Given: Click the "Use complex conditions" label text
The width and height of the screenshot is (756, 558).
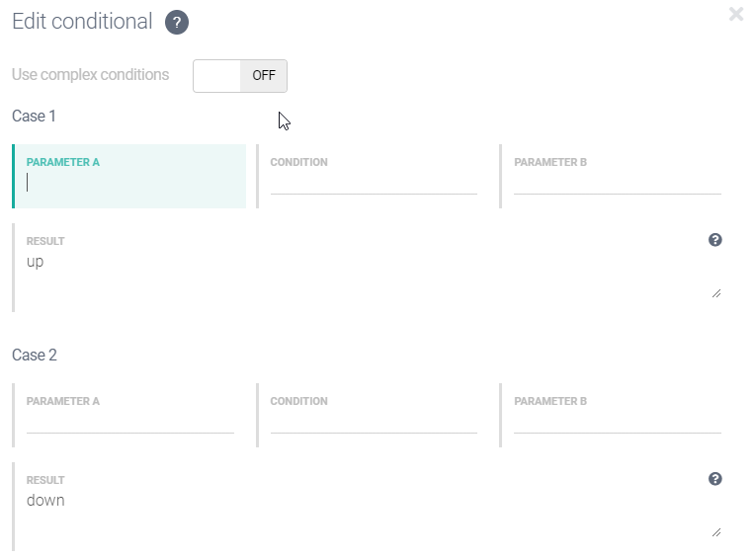Looking at the screenshot, I should tap(91, 75).
